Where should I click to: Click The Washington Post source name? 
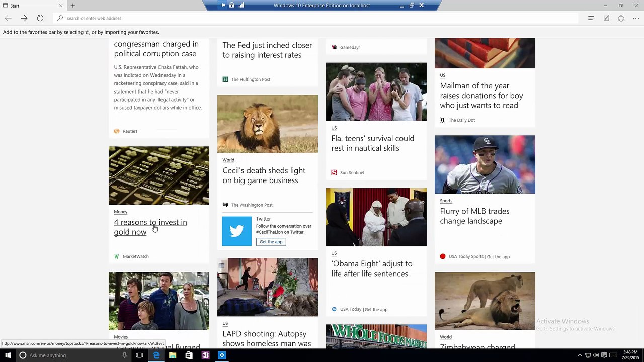tap(252, 205)
